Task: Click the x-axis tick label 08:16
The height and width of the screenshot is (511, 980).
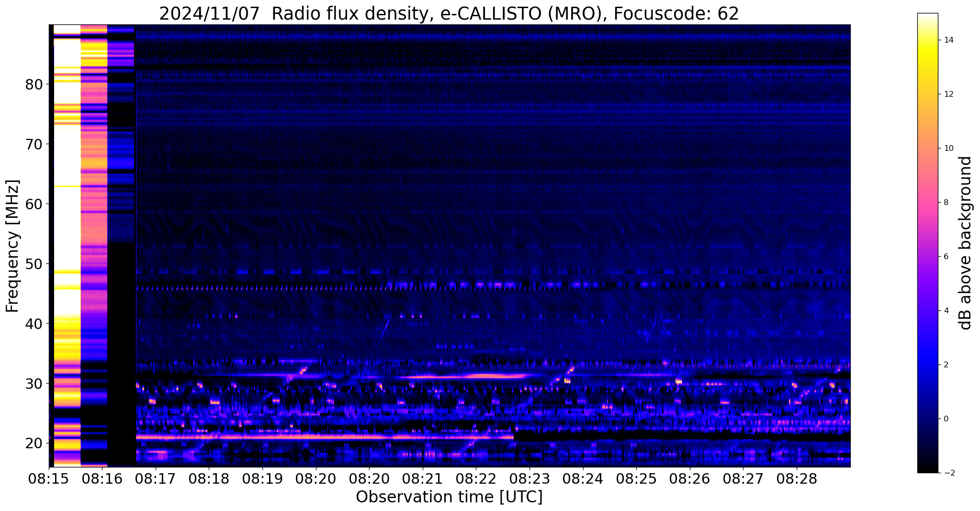Action: click(102, 479)
